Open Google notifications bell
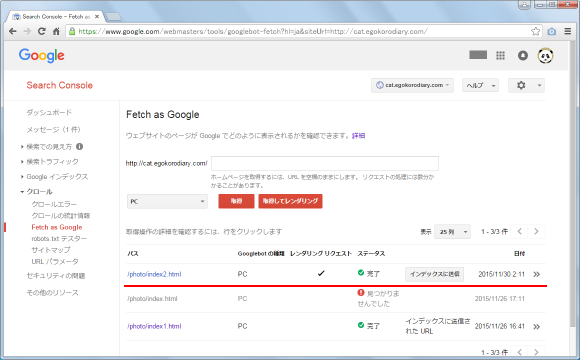580x360 pixels. 523,55
